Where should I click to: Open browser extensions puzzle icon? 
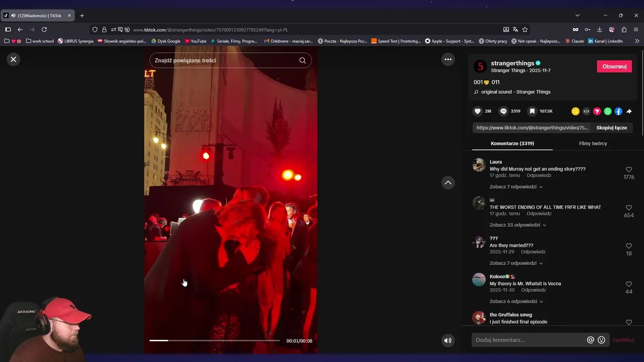[x=624, y=30]
